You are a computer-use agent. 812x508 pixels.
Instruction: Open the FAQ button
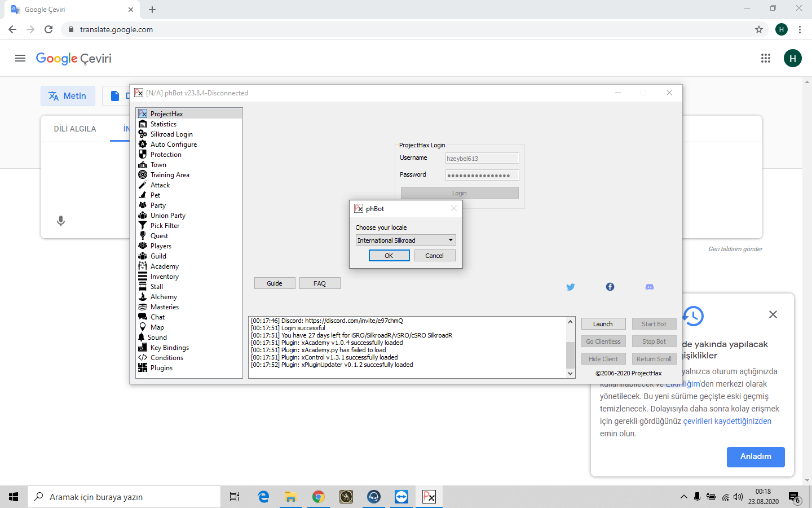point(319,283)
